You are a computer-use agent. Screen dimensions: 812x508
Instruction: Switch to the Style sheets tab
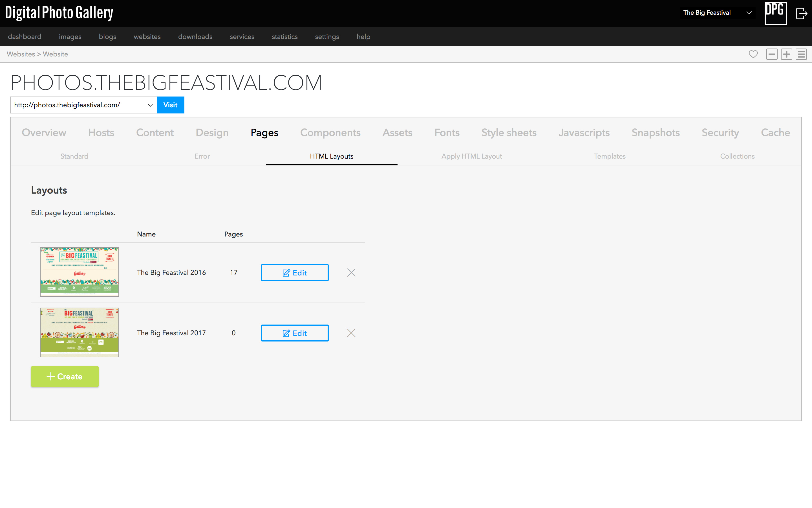click(x=509, y=132)
